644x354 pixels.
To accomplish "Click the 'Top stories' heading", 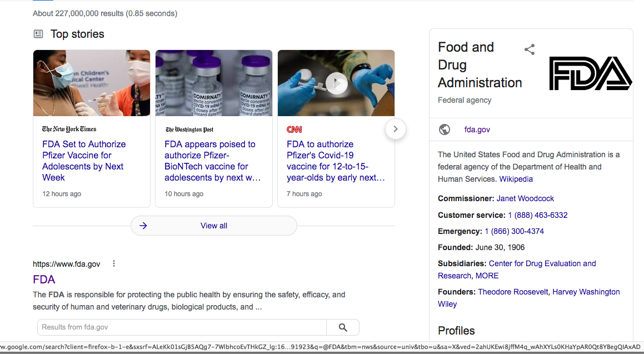I will tap(77, 34).
